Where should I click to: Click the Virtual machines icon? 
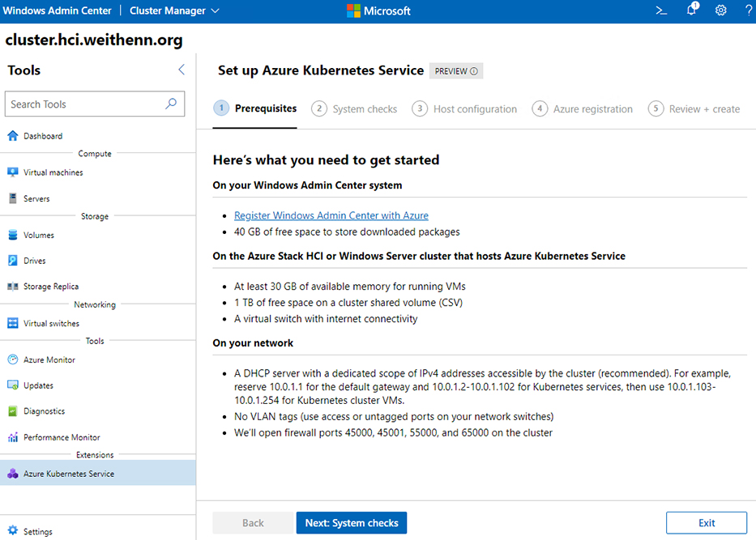(13, 172)
